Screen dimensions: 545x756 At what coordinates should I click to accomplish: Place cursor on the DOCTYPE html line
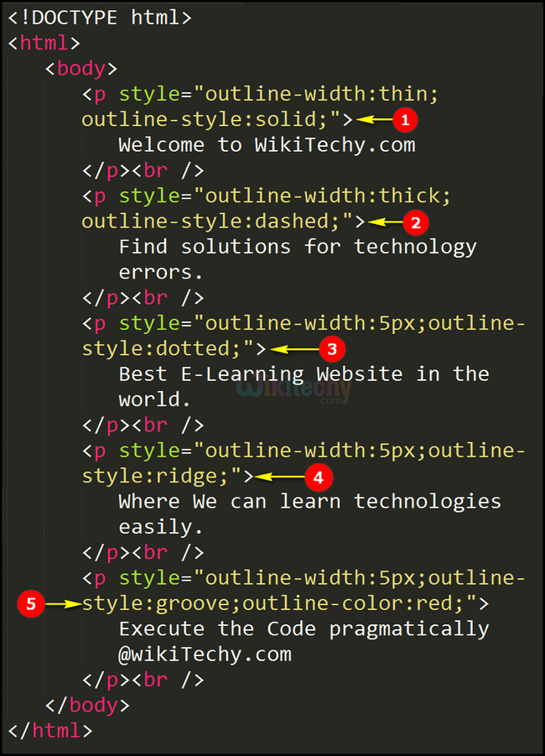click(x=100, y=17)
